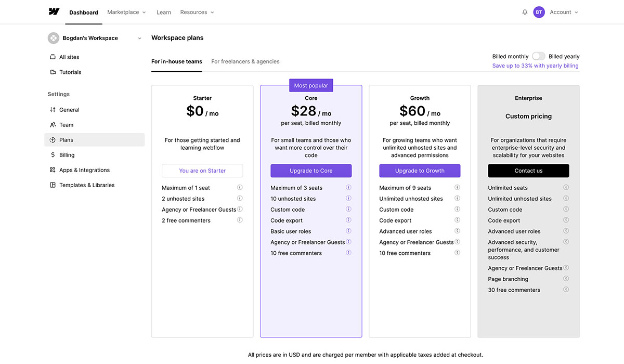
Task: Click info tooltip beside Unlimited seats
Action: point(566,187)
